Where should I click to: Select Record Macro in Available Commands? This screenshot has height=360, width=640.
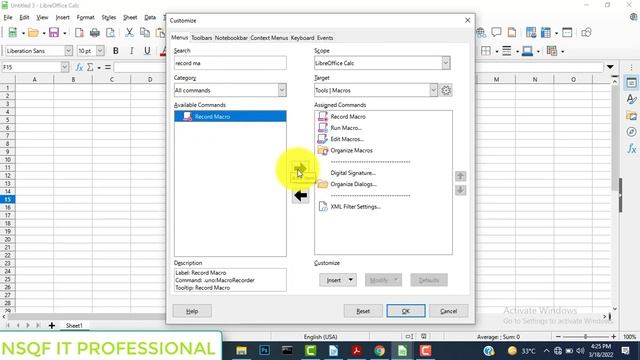[x=230, y=116]
